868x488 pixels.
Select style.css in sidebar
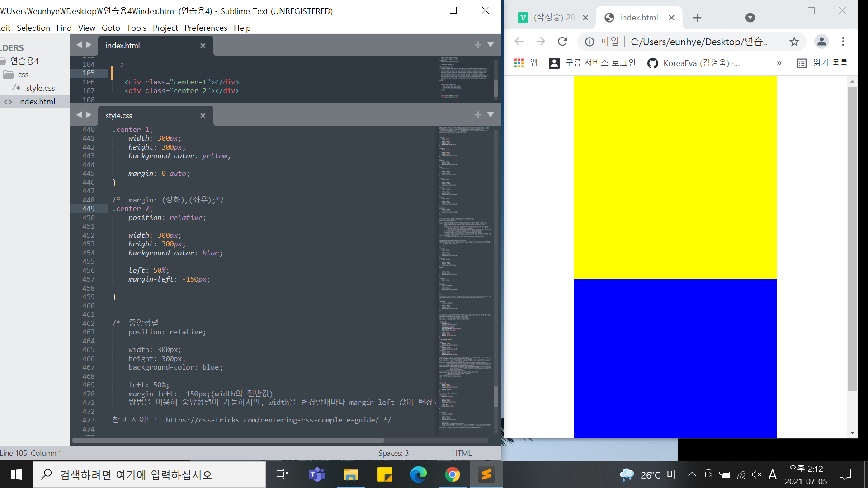click(x=40, y=88)
